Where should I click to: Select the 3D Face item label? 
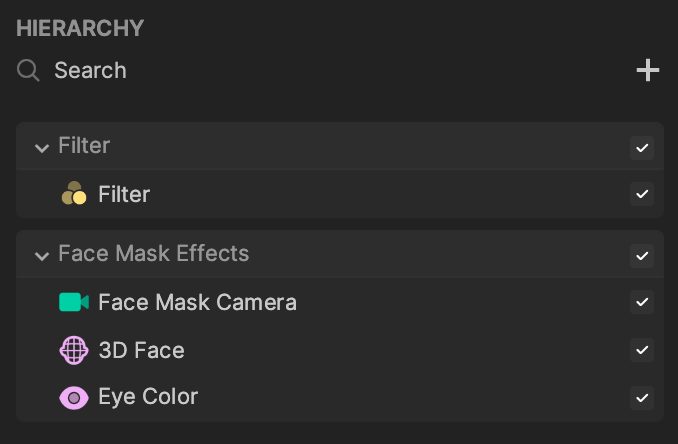141,350
